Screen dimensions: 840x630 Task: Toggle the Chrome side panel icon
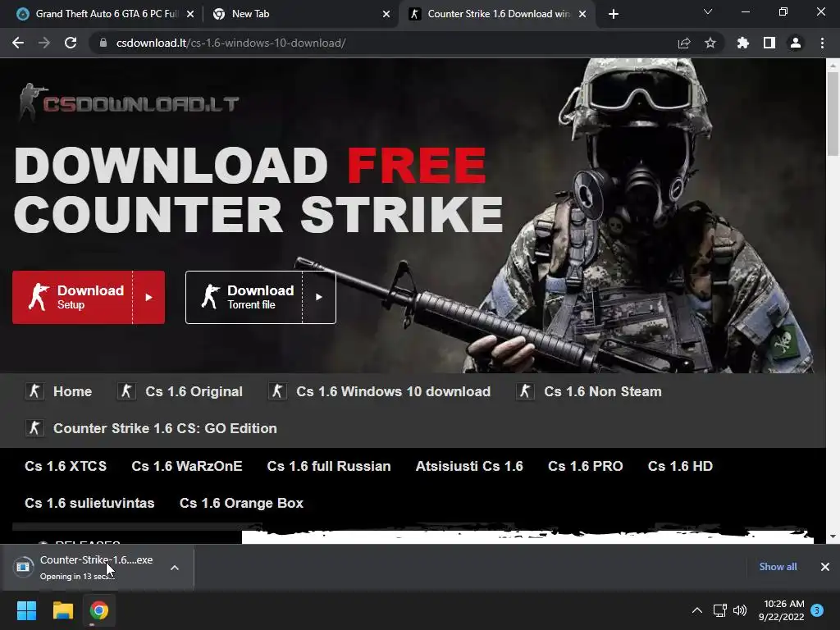point(769,43)
